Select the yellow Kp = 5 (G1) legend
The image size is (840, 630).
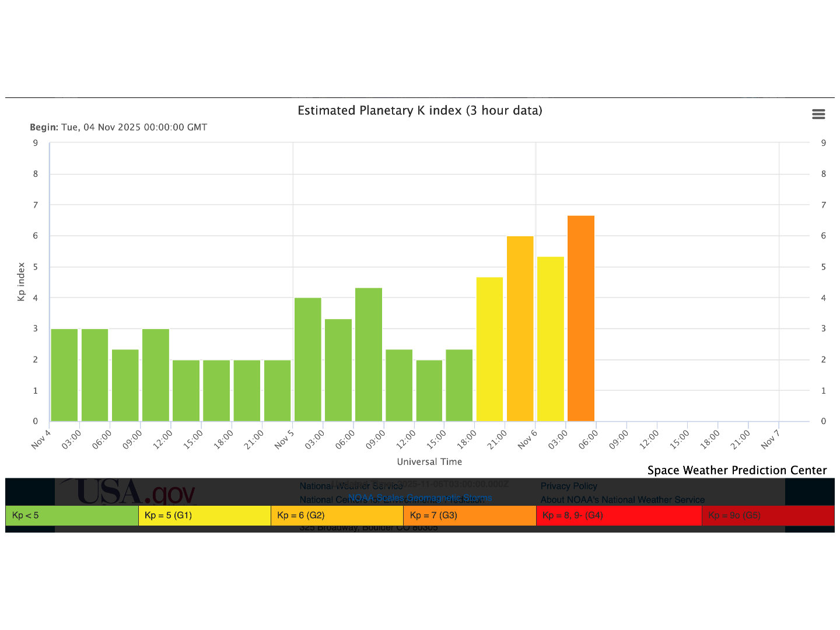pos(204,516)
